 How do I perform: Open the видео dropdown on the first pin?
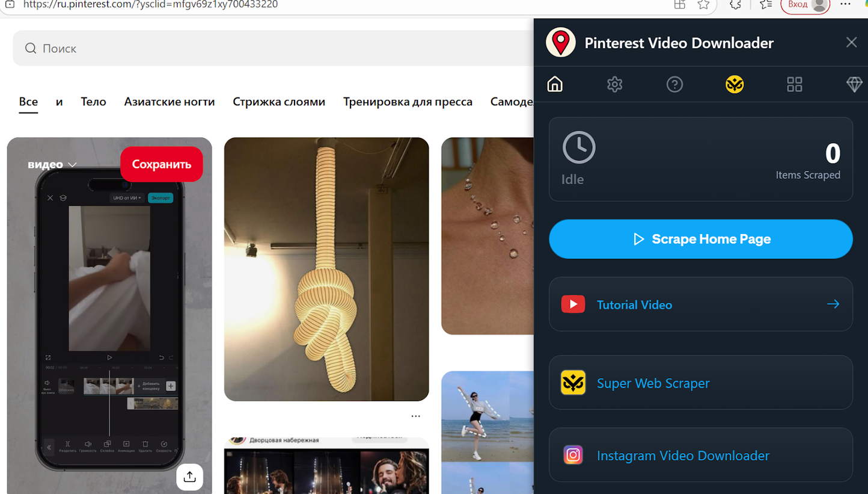point(52,164)
